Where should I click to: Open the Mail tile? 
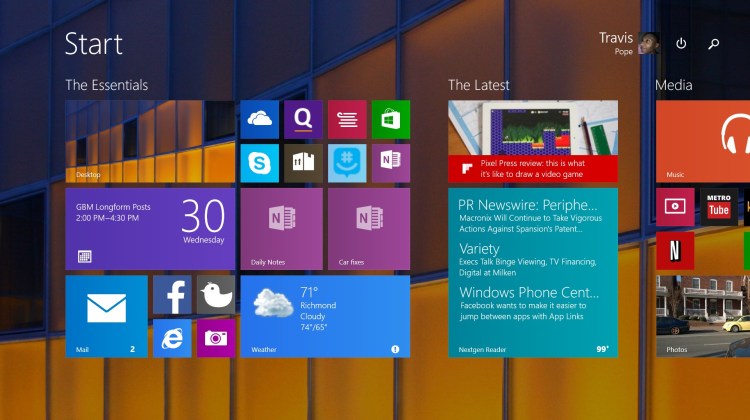(x=106, y=316)
